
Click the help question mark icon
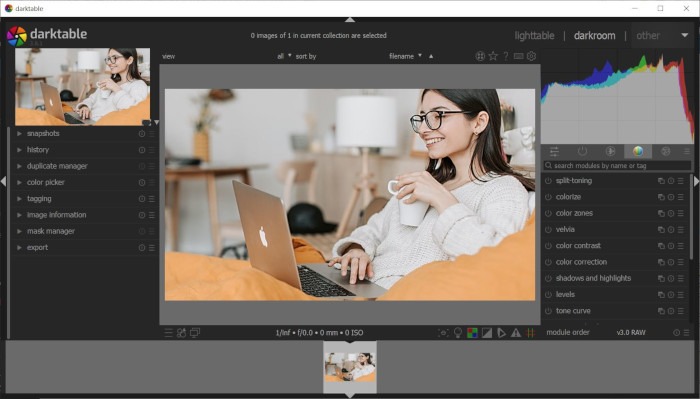506,56
